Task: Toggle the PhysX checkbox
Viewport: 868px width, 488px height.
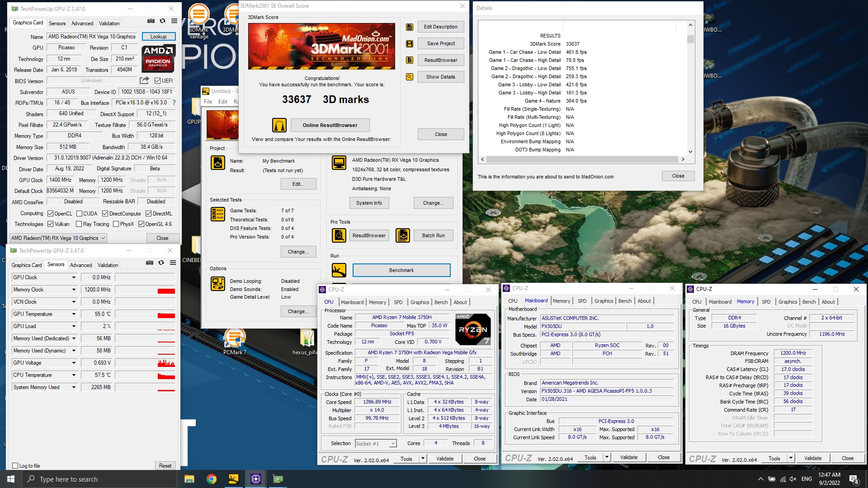Action: pyautogui.click(x=116, y=224)
